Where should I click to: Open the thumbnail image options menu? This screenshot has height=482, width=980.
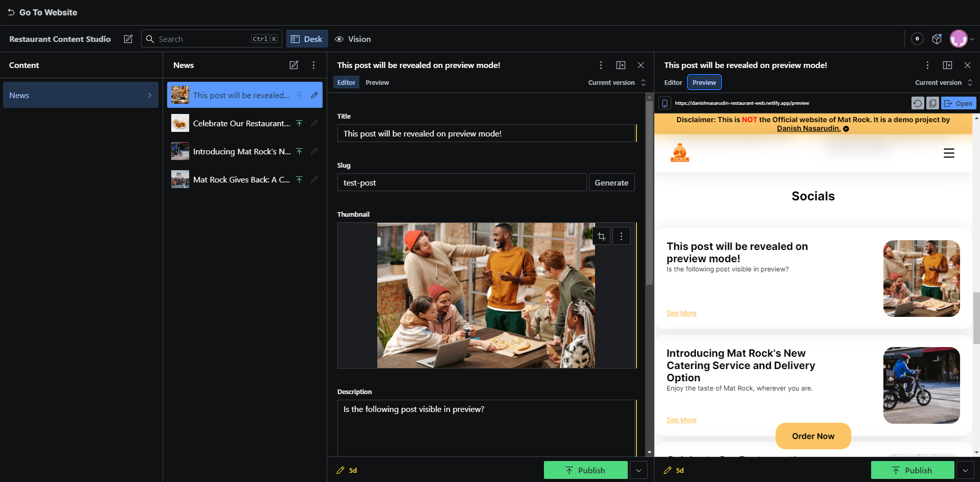[622, 236]
